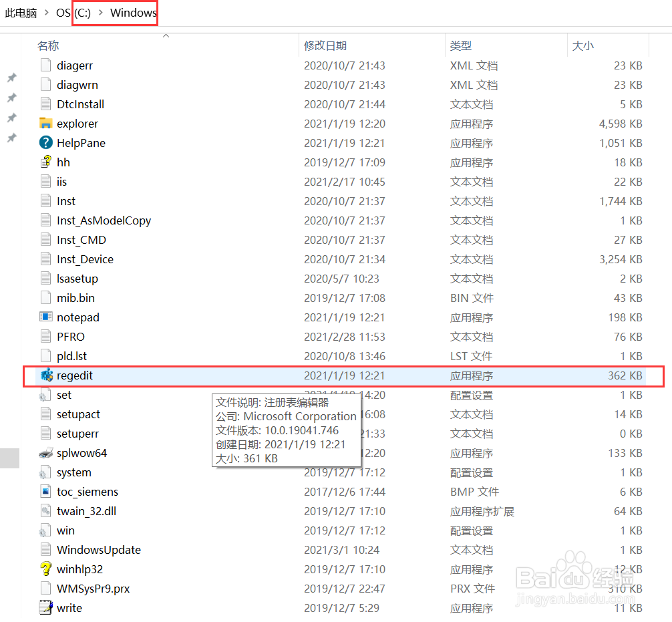Select the Inst file name
The width and height of the screenshot is (672, 622).
click(66, 201)
